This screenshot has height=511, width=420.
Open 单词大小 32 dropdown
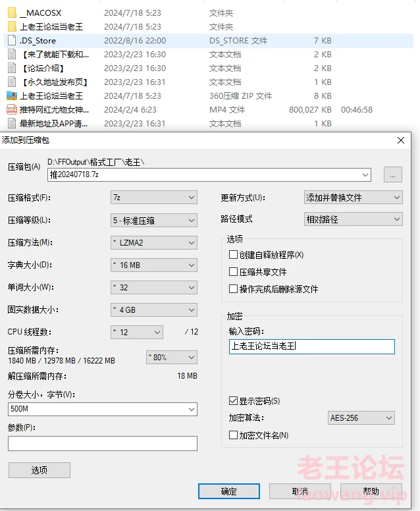click(154, 287)
